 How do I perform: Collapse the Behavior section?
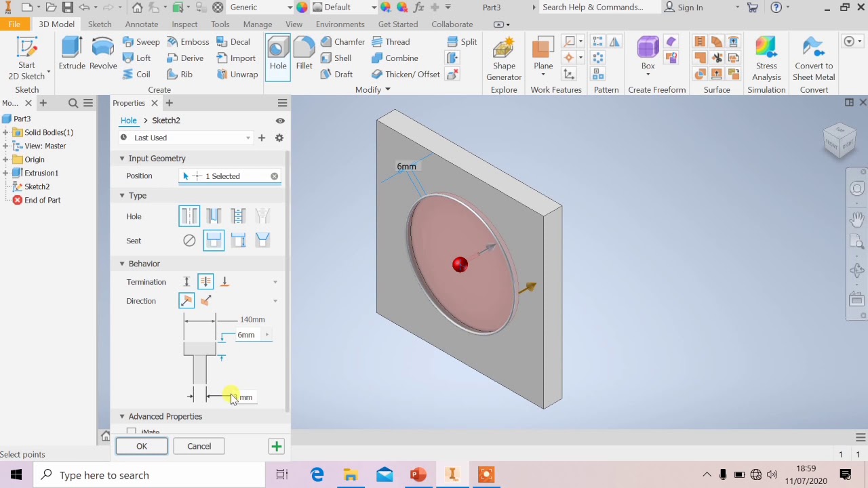coord(122,264)
